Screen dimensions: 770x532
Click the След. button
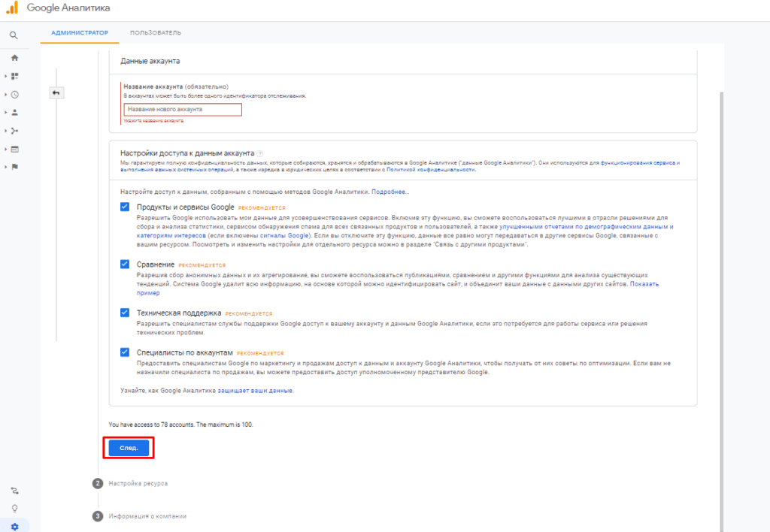(x=129, y=448)
